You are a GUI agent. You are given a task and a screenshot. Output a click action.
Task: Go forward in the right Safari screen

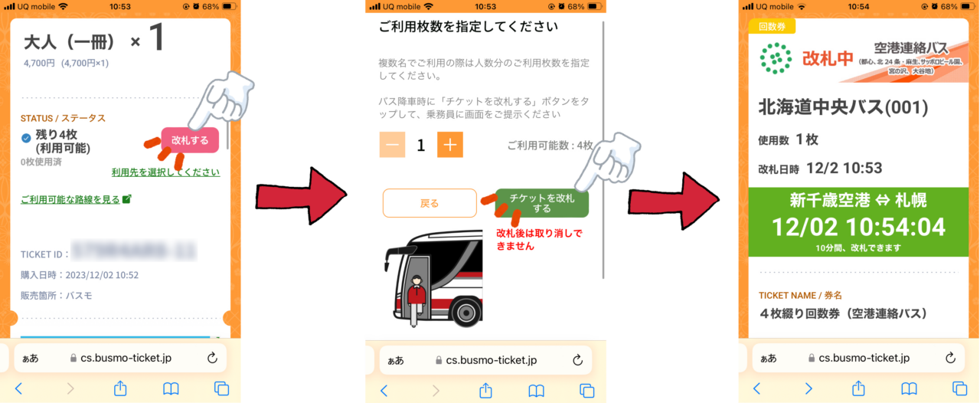808,388
